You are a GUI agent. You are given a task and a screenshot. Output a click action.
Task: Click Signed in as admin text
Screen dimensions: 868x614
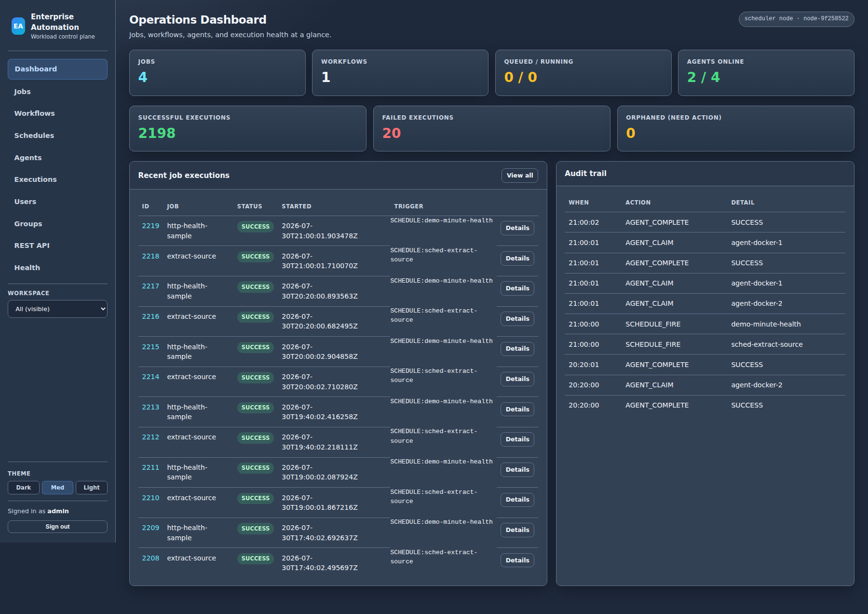point(38,511)
